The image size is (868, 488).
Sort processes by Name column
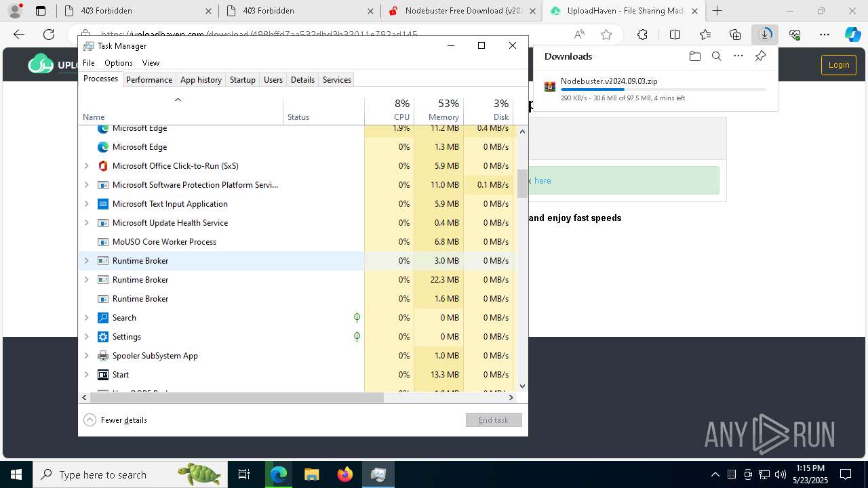coord(181,110)
